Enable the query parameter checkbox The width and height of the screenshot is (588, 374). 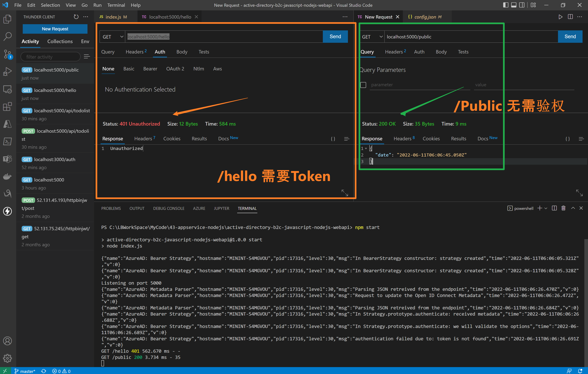[x=363, y=85]
